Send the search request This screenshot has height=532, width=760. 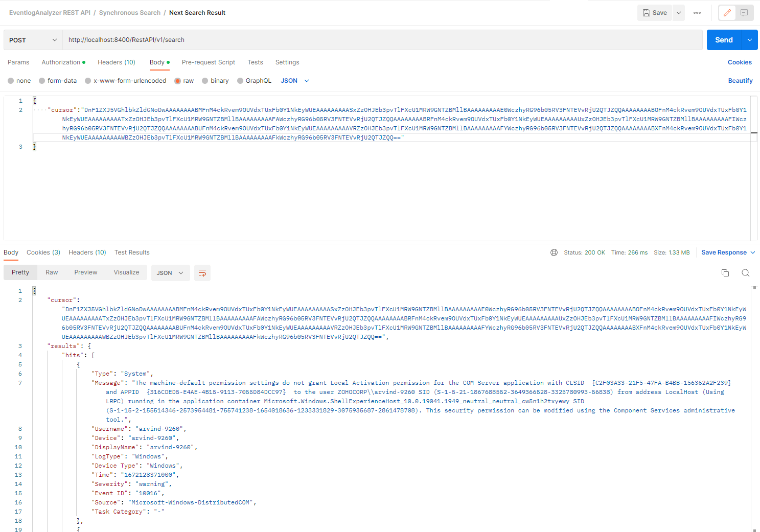(x=723, y=39)
